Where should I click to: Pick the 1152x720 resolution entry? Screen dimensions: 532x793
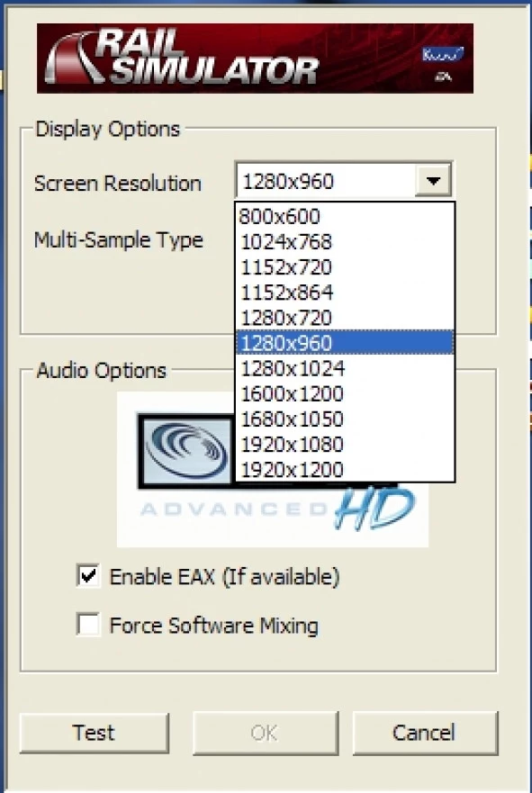[x=346, y=267]
